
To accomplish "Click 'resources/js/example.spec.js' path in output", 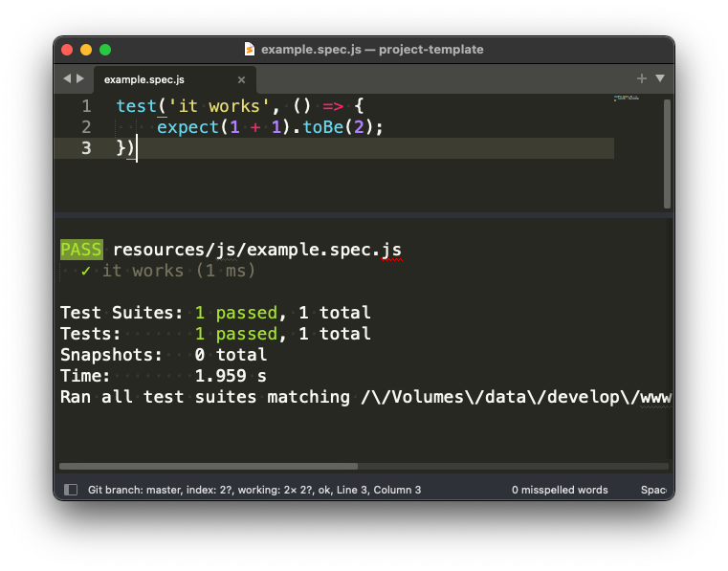I will 257,250.
